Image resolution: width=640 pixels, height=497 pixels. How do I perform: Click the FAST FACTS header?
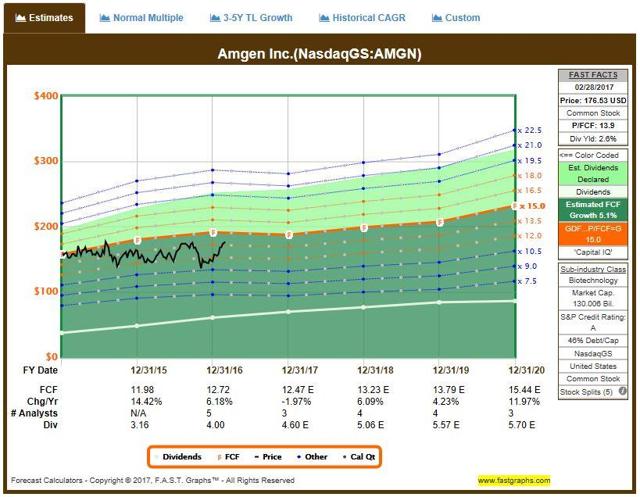(593, 75)
